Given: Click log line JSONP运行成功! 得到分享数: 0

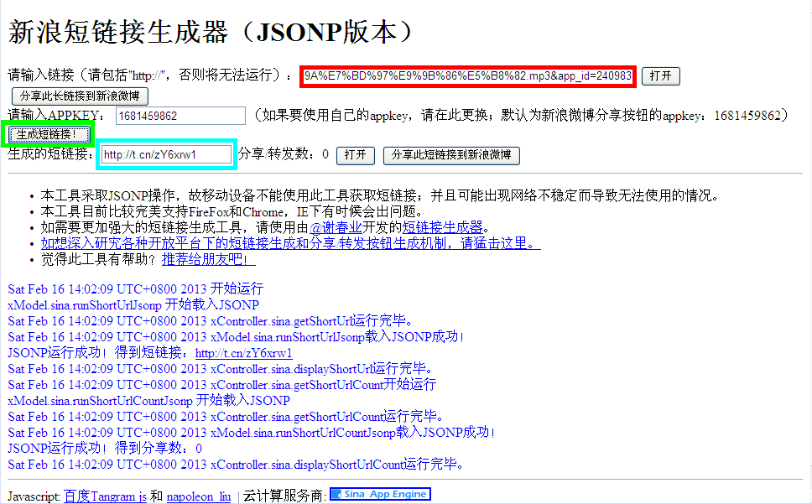Looking at the screenshot, I should click(x=105, y=448).
